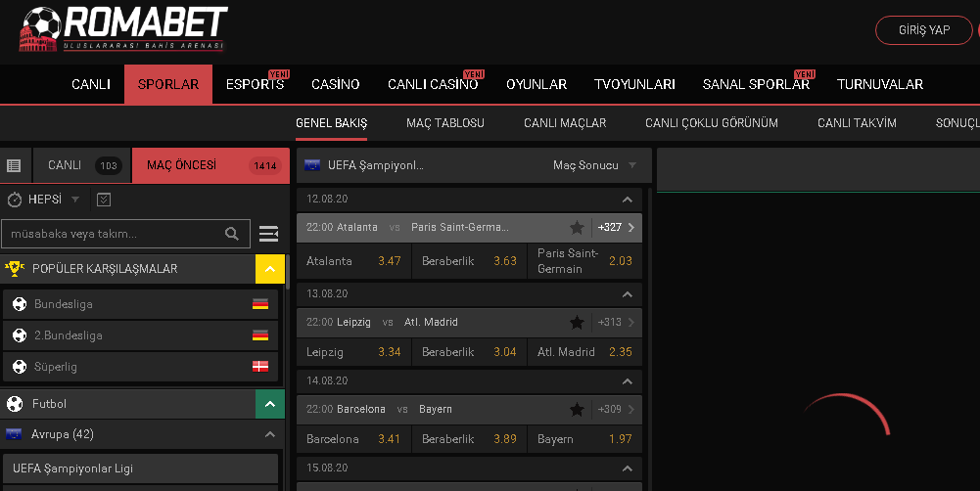
Task: Click the Danish flag on Süperlig row
Action: coord(260,367)
